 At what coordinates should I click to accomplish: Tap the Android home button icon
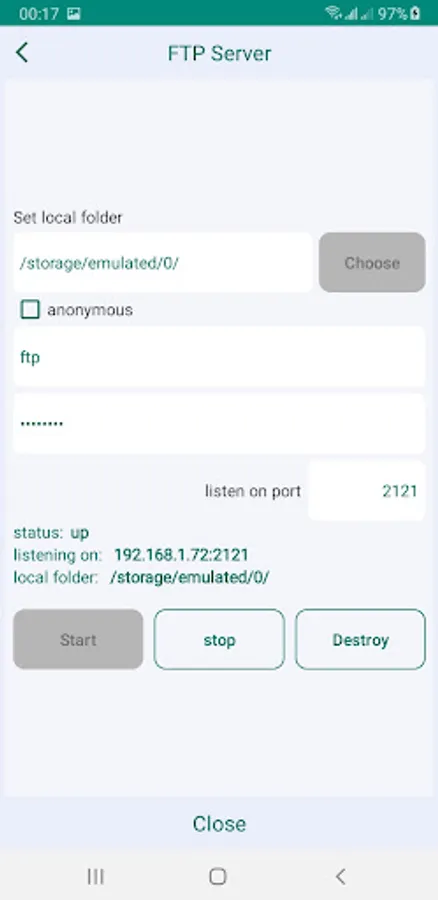218,876
